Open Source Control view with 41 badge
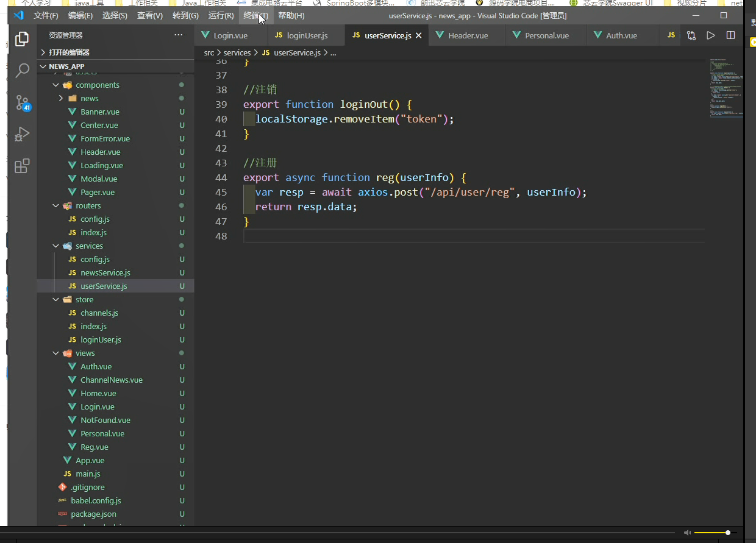This screenshot has height=543, width=756. [x=23, y=102]
